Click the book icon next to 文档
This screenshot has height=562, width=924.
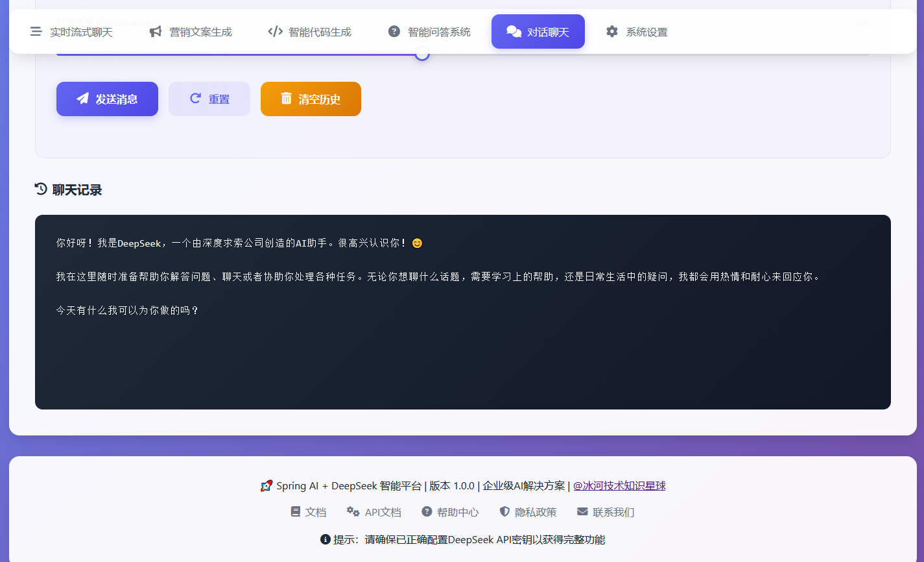coord(296,512)
